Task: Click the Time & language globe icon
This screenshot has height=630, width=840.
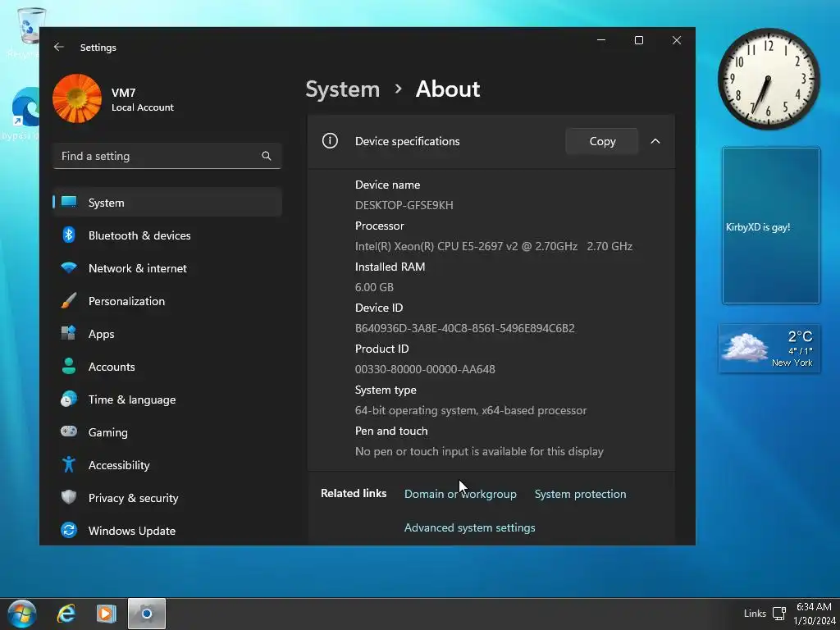Action: tap(69, 399)
